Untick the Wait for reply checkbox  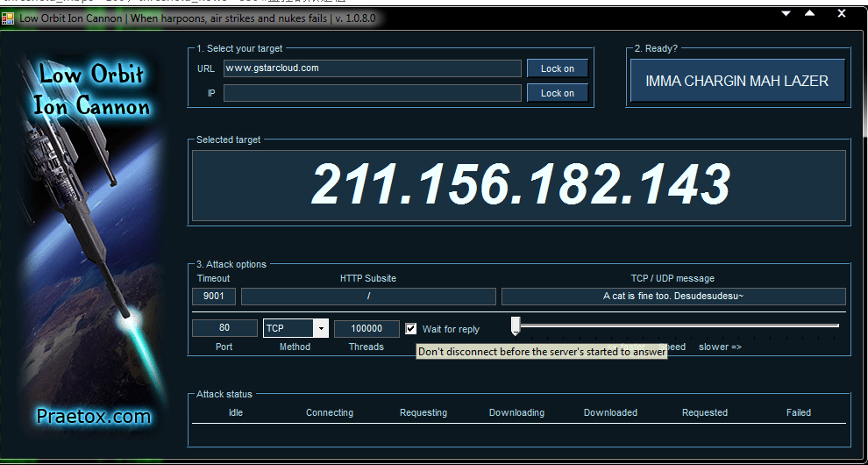pyautogui.click(x=411, y=328)
